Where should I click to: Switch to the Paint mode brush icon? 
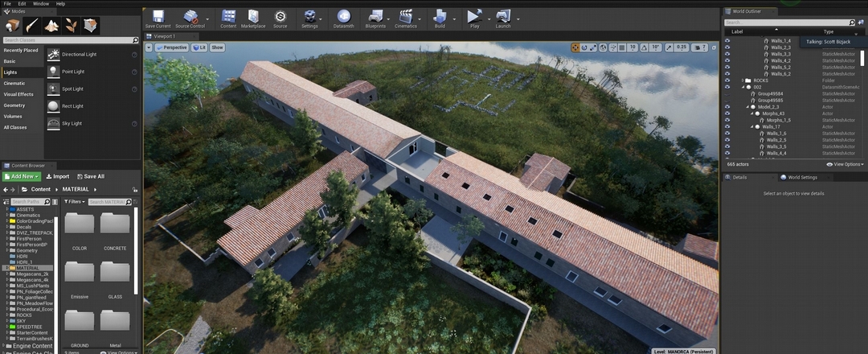pos(32,26)
